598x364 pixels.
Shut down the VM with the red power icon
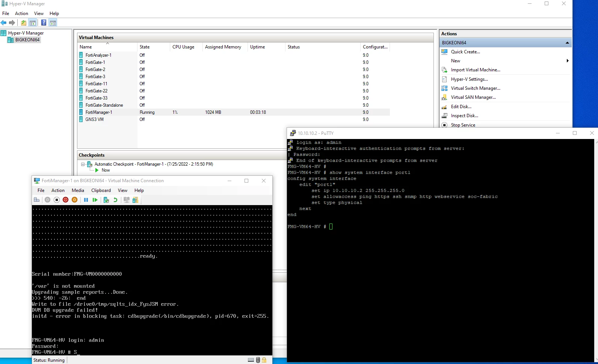(66, 200)
